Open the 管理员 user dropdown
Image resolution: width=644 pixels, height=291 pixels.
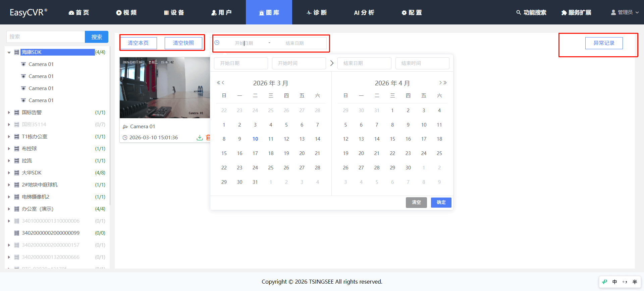coord(625,12)
